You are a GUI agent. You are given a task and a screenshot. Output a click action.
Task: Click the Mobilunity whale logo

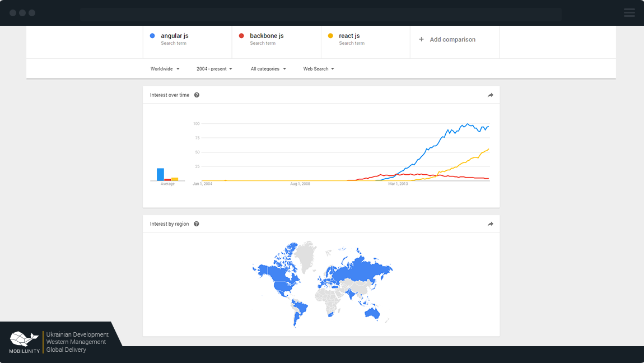(x=24, y=339)
